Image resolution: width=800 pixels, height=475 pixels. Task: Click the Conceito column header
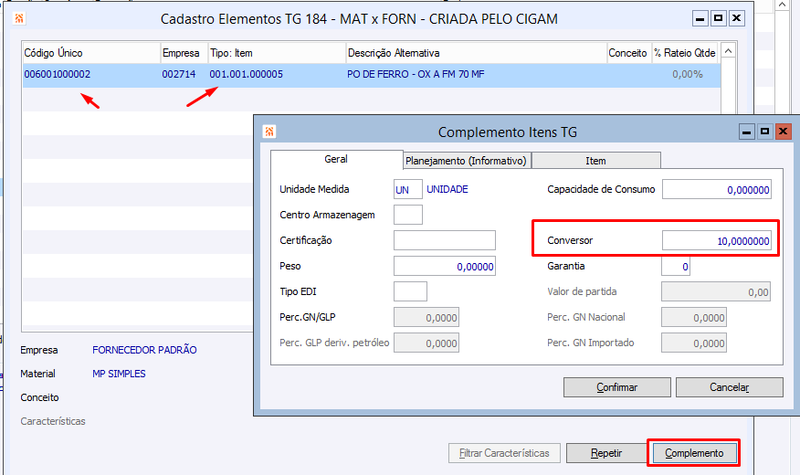tap(629, 53)
